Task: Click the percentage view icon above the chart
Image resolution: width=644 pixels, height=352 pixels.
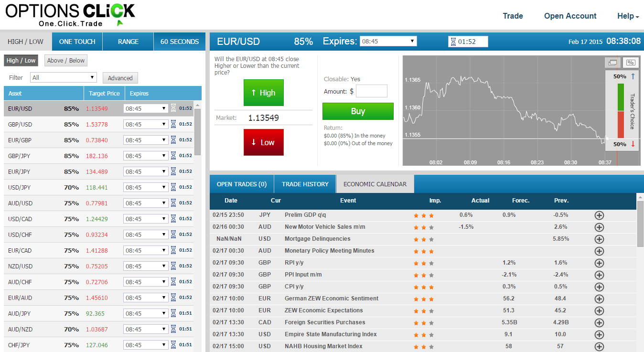Action: click(630, 63)
